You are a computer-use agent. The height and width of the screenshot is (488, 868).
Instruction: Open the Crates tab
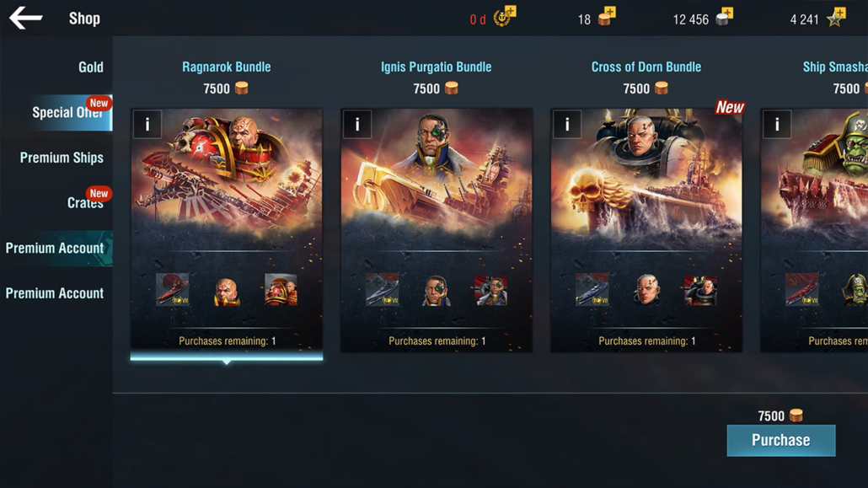pos(85,203)
